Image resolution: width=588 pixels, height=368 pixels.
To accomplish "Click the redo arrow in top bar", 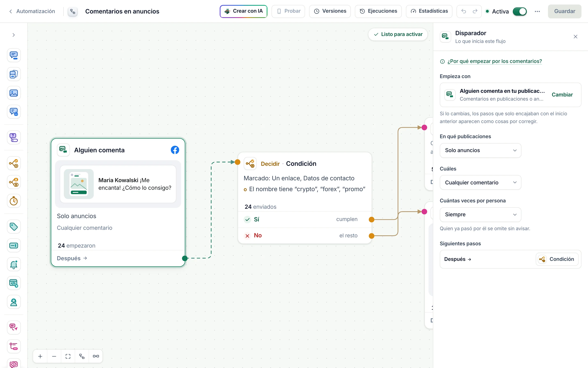I will click(475, 11).
